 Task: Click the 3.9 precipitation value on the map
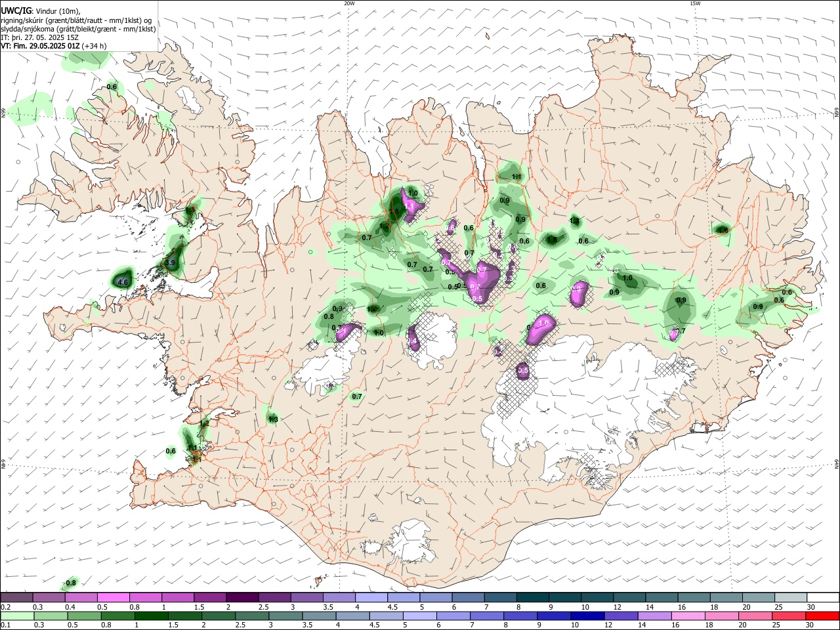click(x=170, y=262)
